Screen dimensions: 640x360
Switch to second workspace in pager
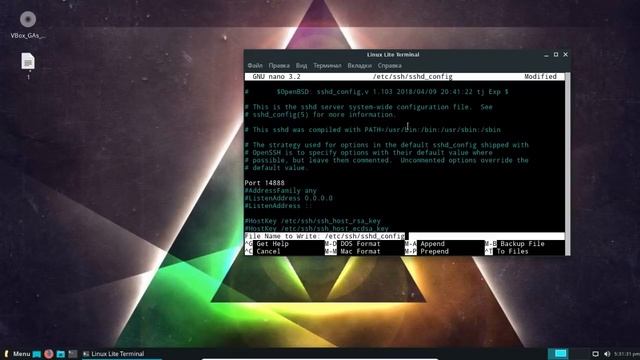click(579, 353)
